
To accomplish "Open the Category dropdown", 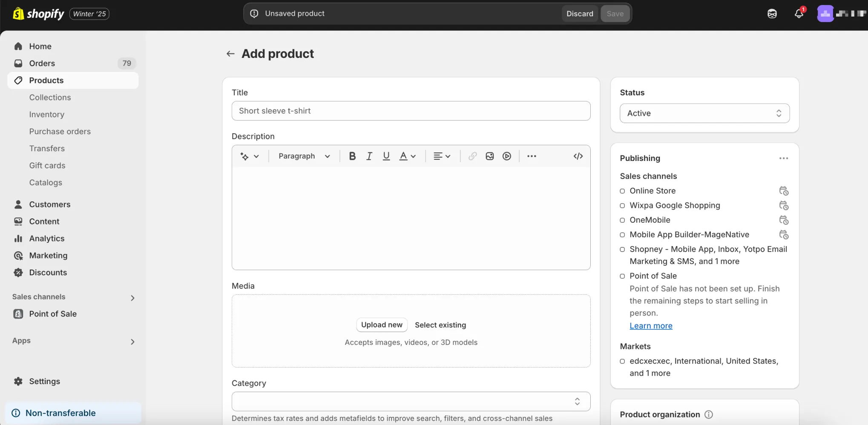I will point(411,402).
